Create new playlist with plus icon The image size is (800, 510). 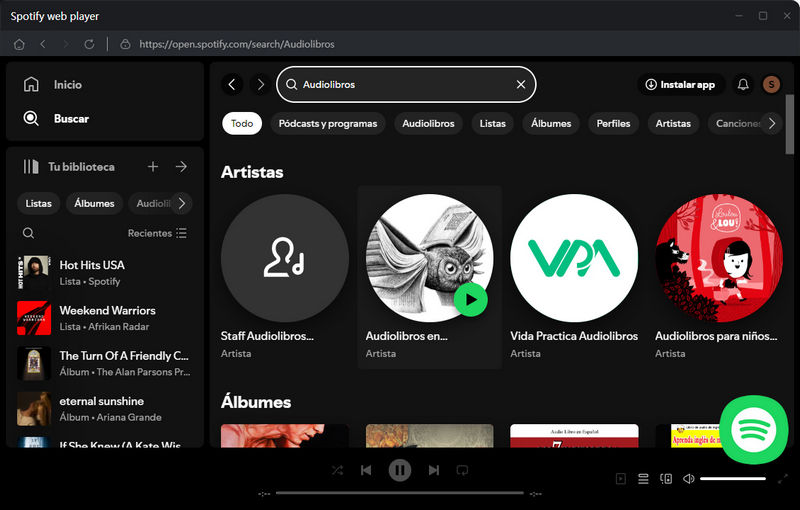tap(153, 167)
